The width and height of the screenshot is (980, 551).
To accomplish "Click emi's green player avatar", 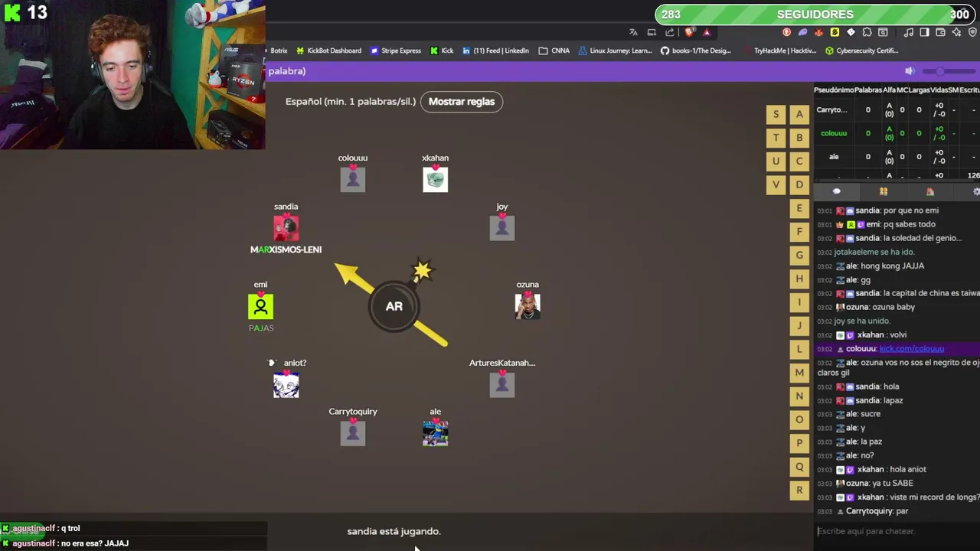I will point(260,306).
